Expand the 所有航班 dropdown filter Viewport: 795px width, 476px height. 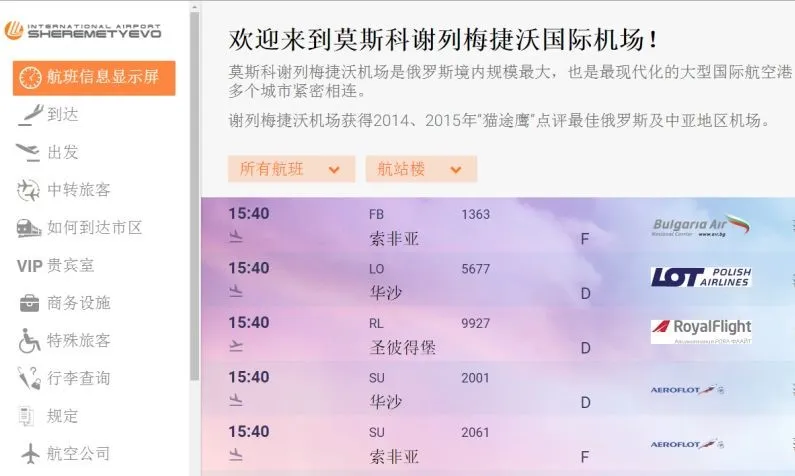pos(291,169)
